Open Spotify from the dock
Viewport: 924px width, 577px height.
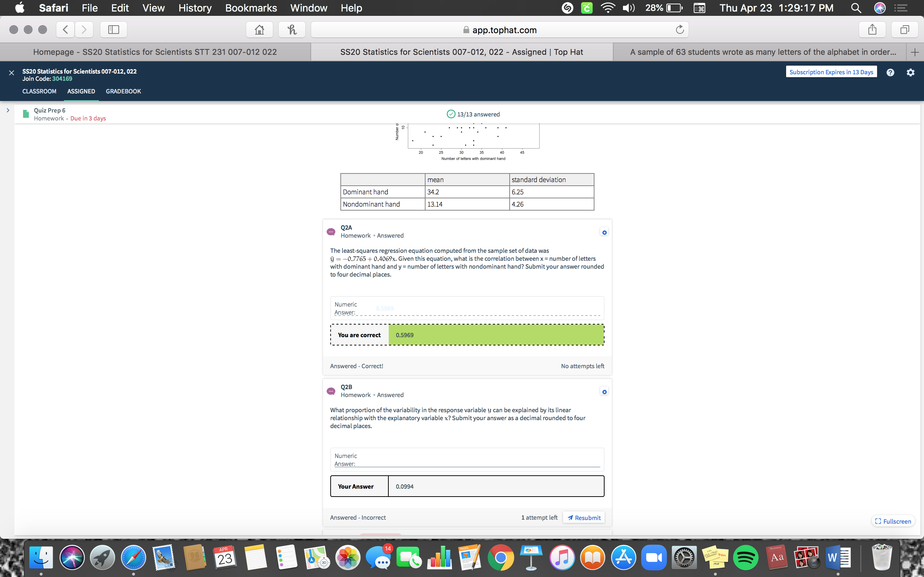[x=746, y=558]
